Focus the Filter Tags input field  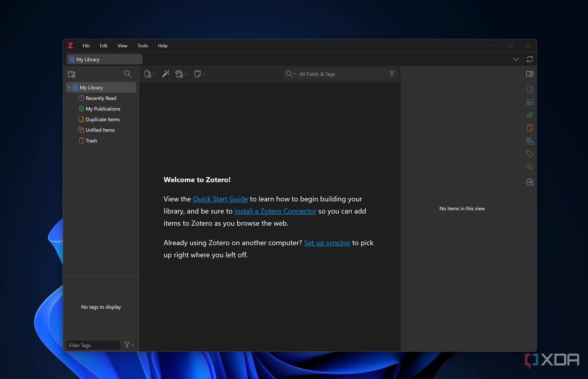tap(93, 345)
